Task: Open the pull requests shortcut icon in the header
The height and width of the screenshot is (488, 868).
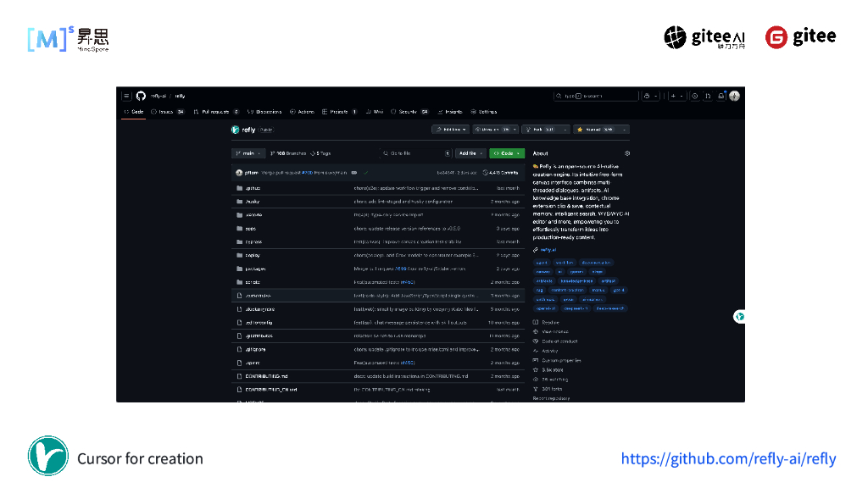Action: 708,96
